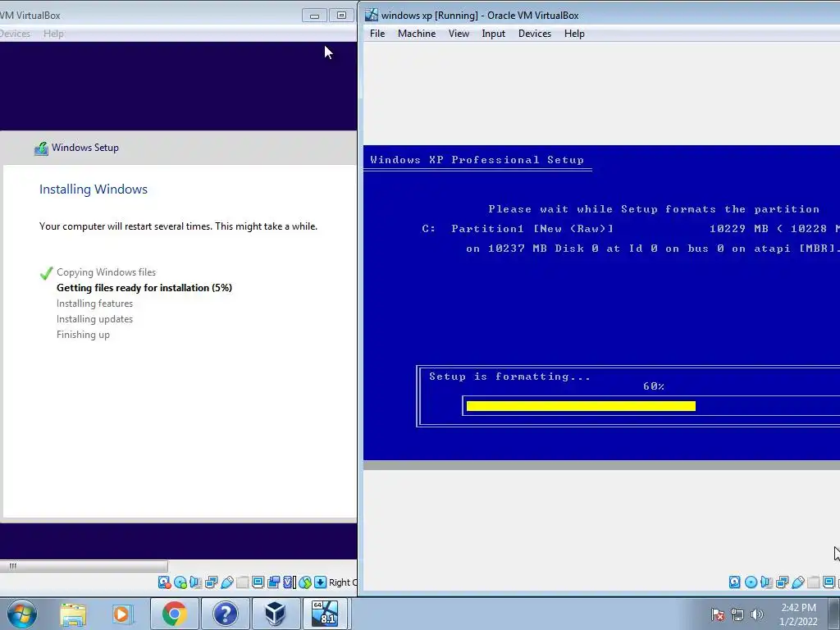Click audio icon in left VM status bar
Image resolution: width=840 pixels, height=630 pixels.
[x=195, y=582]
